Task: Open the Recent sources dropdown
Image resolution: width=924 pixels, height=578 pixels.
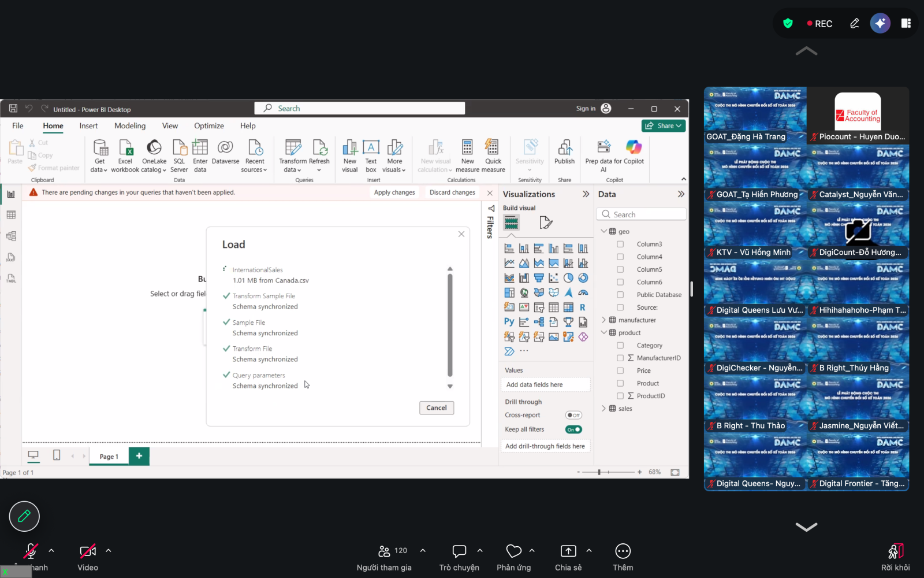Action: pyautogui.click(x=254, y=155)
